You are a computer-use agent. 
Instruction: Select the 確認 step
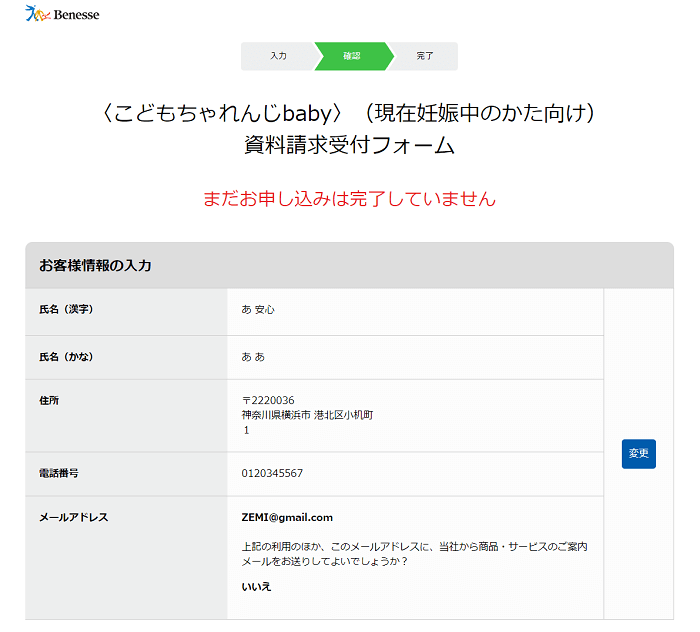(352, 56)
